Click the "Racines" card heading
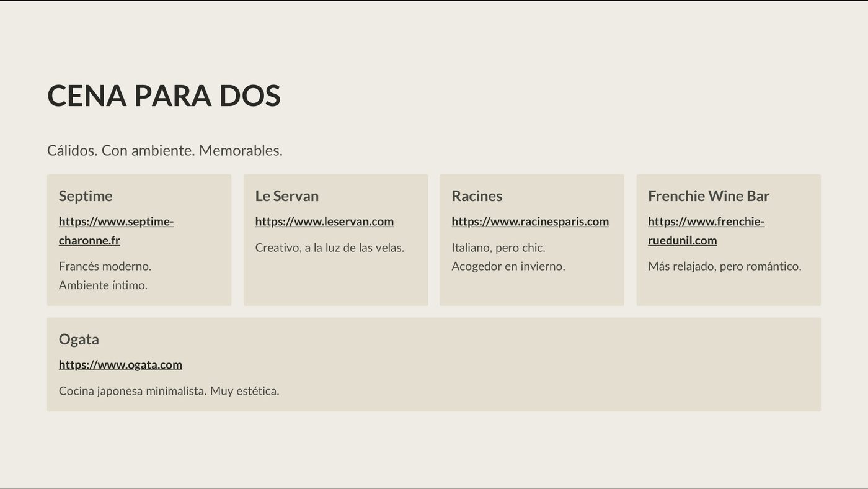This screenshot has width=868, height=489. tap(477, 196)
